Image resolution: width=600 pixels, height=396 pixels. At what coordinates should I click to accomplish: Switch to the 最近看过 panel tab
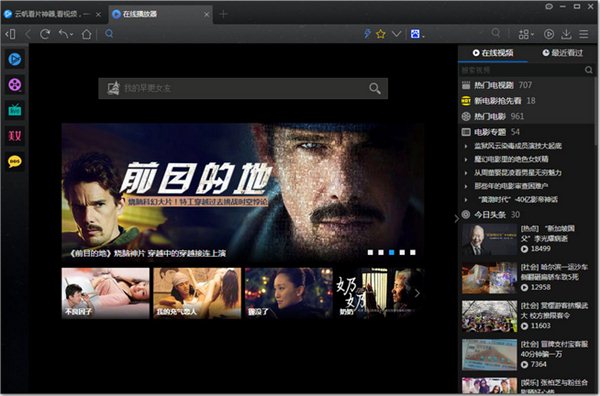(x=562, y=53)
